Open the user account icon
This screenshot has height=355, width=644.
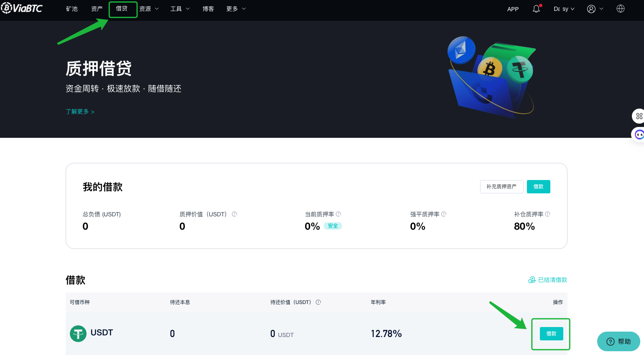pyautogui.click(x=592, y=8)
